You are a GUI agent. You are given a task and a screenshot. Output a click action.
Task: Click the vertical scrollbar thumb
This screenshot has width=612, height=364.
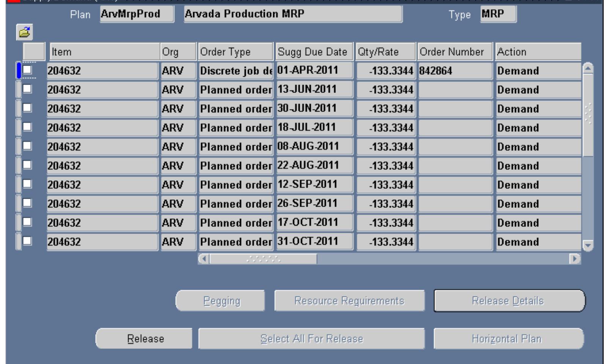click(x=588, y=114)
